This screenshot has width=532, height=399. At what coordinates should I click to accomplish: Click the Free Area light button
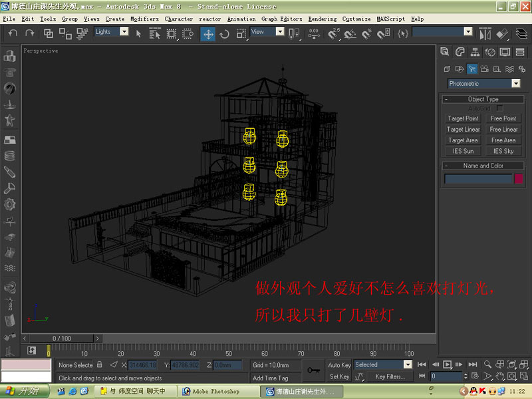tap(503, 140)
